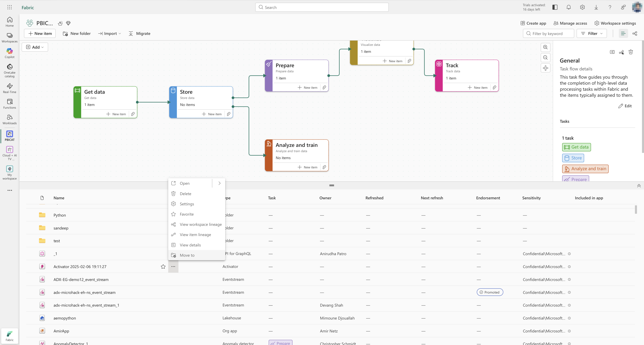Image resolution: width=644 pixels, height=345 pixels.
Task: Click the download icon in top bar
Action: (x=596, y=7)
